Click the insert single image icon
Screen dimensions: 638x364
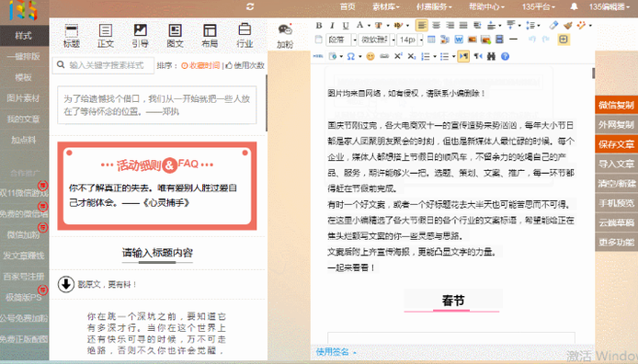pos(472,40)
